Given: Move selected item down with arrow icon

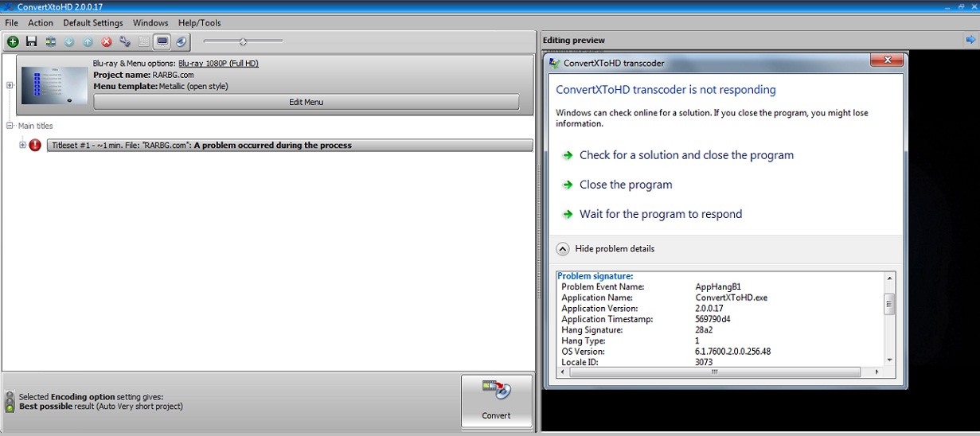Looking at the screenshot, I should pos(69,41).
